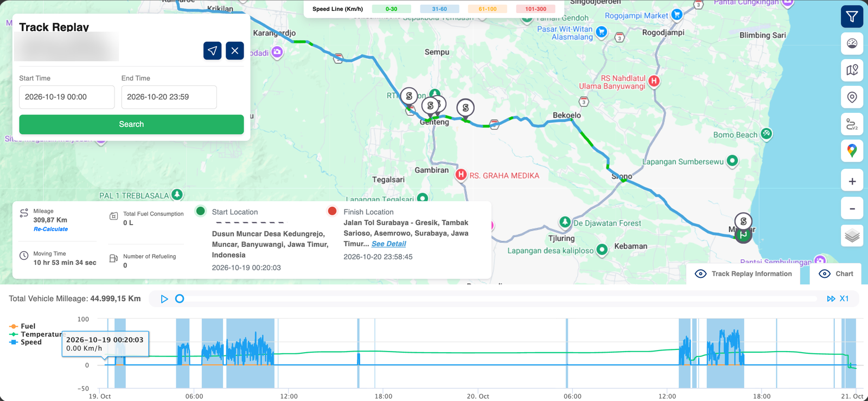Click the Moving Time clock icon
Image resolution: width=868 pixels, height=401 pixels.
tap(24, 256)
